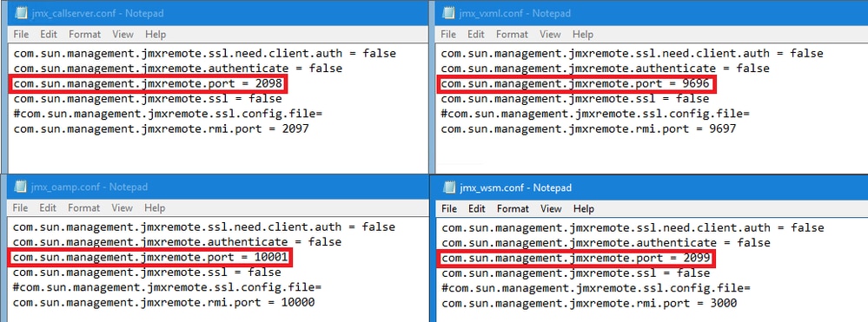868x322 pixels.
Task: Place cursor on port = 2099 line
Action: coord(576,258)
